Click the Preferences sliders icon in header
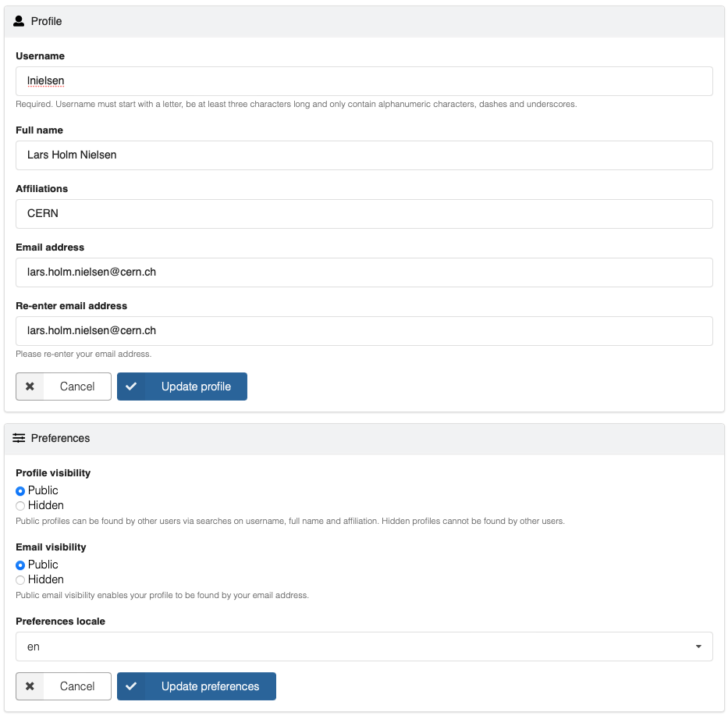The width and height of the screenshot is (728, 716). click(x=20, y=438)
